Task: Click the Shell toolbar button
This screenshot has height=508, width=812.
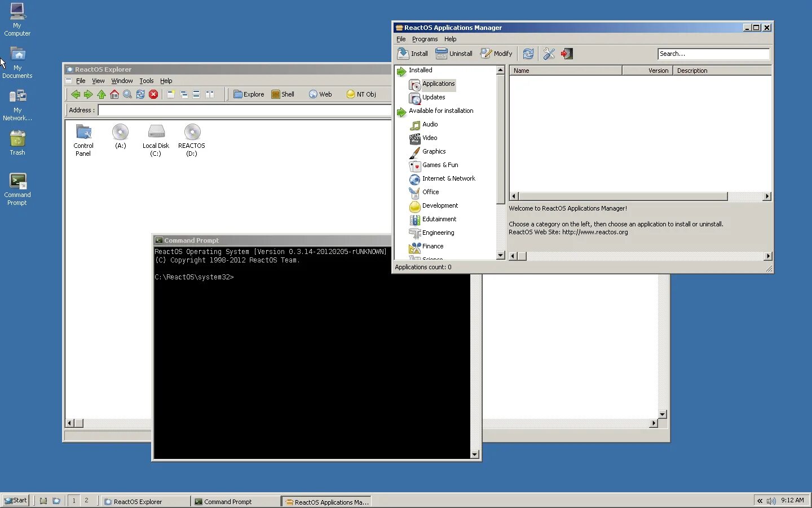Action: pos(283,94)
